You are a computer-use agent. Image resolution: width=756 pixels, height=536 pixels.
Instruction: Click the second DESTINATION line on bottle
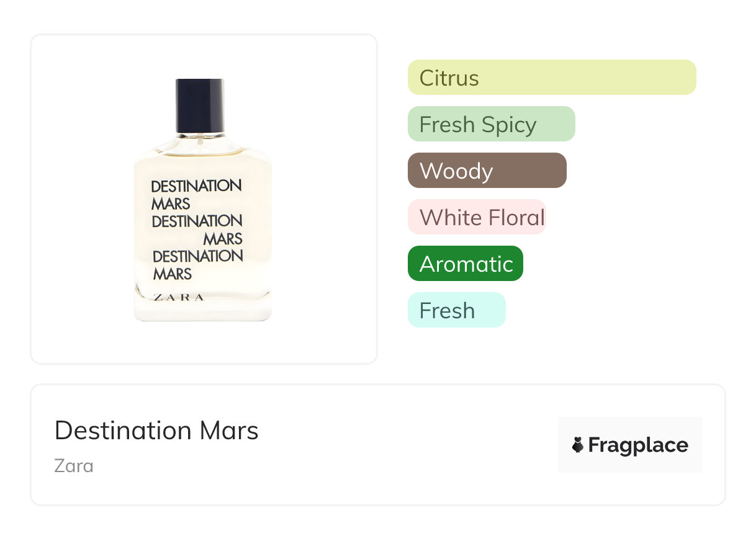pyautogui.click(x=197, y=221)
